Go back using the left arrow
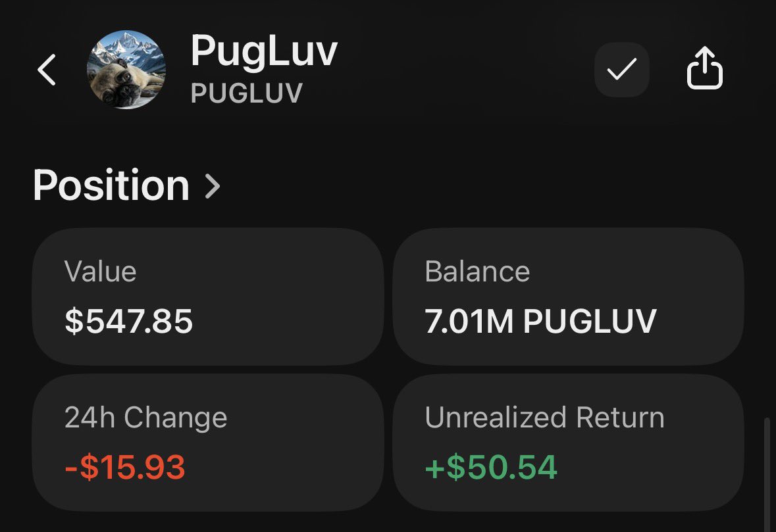This screenshot has width=776, height=532. point(46,70)
